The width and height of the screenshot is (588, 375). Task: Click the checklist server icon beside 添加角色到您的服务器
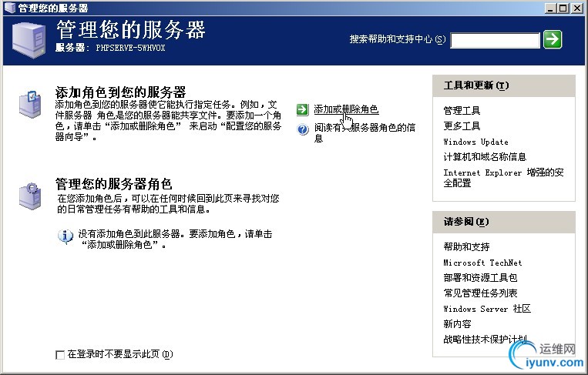[29, 104]
